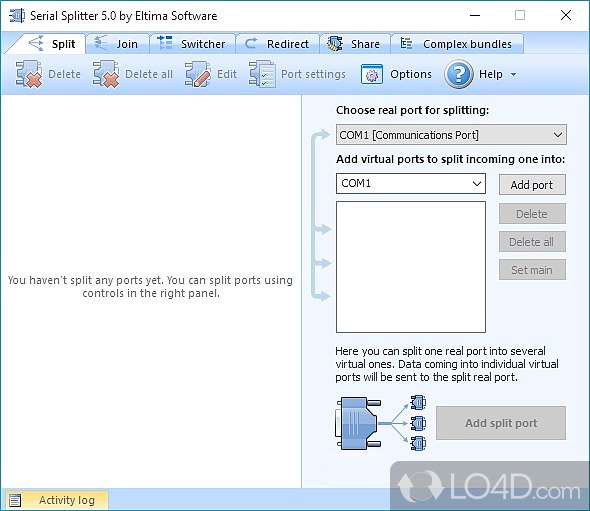Open the virtual port COM1 combo box
The height and width of the screenshot is (511, 590).
pyautogui.click(x=411, y=184)
